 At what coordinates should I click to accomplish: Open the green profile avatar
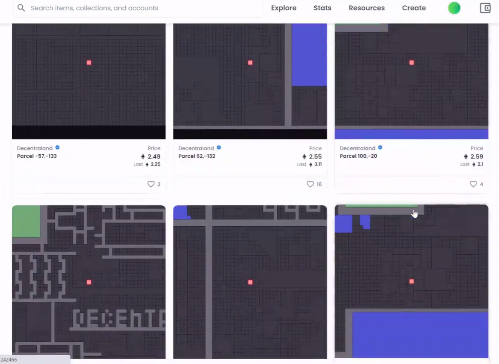454,8
